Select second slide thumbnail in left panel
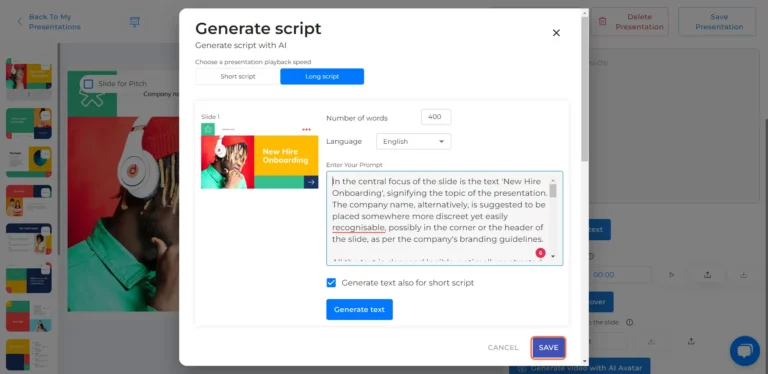This screenshot has width=768, height=374. [x=28, y=123]
